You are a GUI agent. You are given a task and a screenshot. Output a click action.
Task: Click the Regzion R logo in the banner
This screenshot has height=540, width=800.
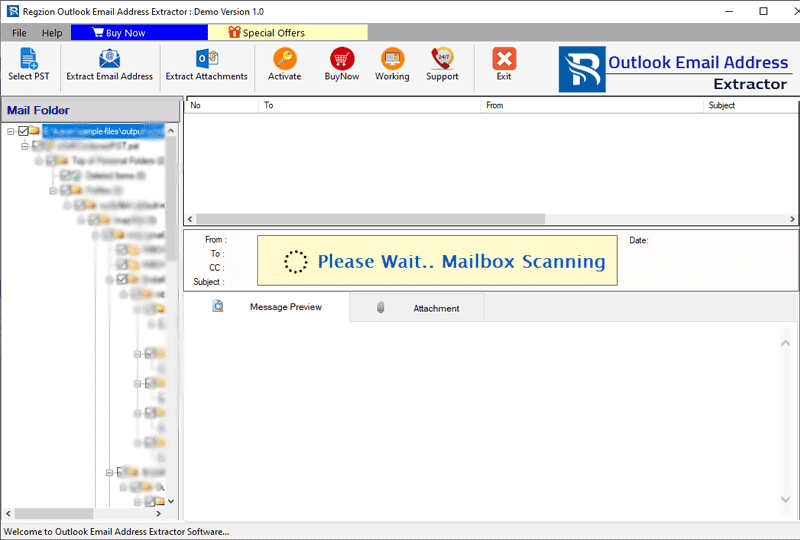pos(582,69)
